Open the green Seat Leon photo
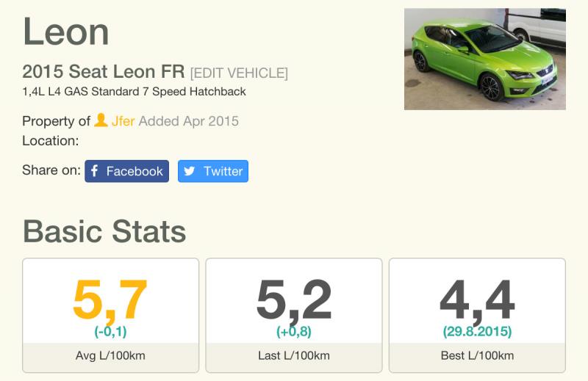The width and height of the screenshot is (588, 381). 484,59
